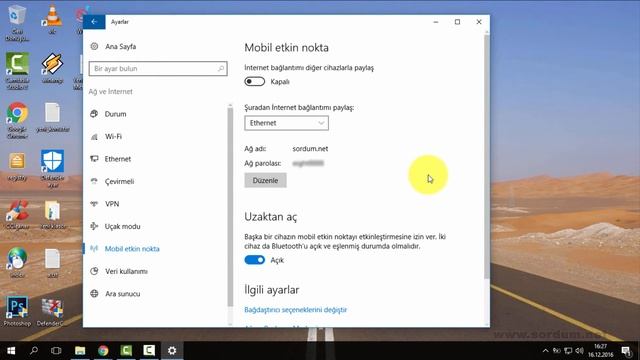Click the 'İlgili ayarlar' heading
This screenshot has height=360, width=640.
pos(272,290)
